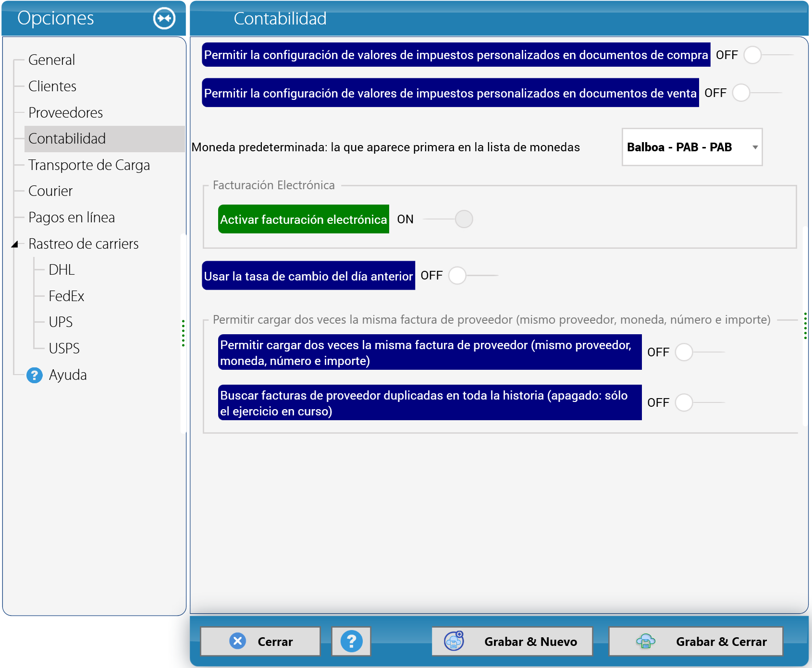Click the Cerrar button
Viewport: 812px width, 668px height.
click(260, 641)
